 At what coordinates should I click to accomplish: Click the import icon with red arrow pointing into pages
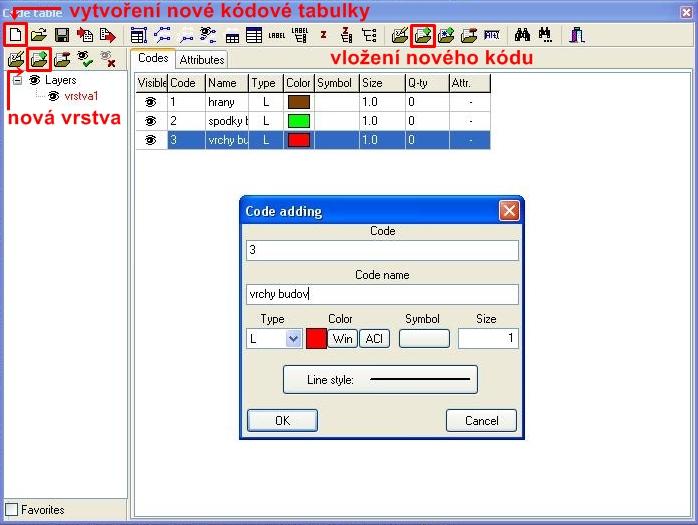85,35
